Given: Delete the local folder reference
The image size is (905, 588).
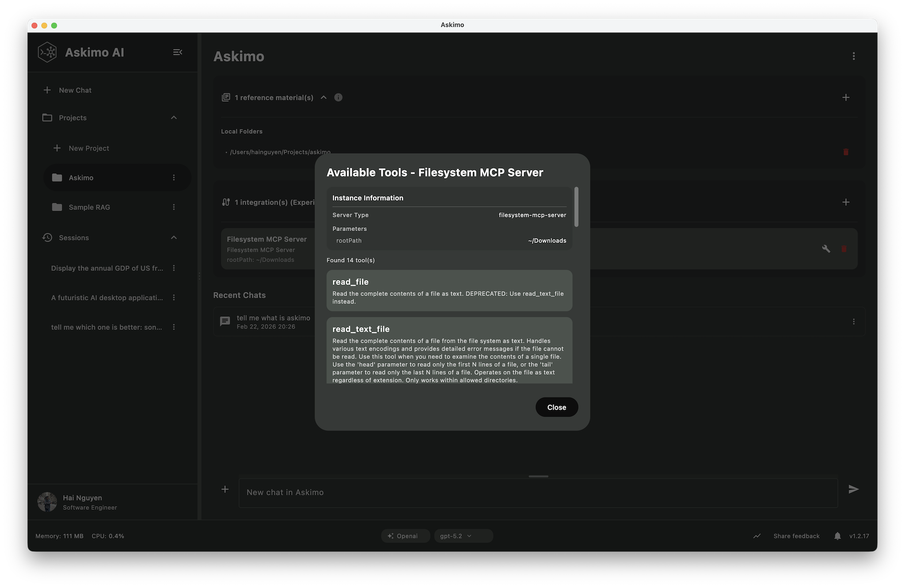Looking at the screenshot, I should (x=846, y=152).
